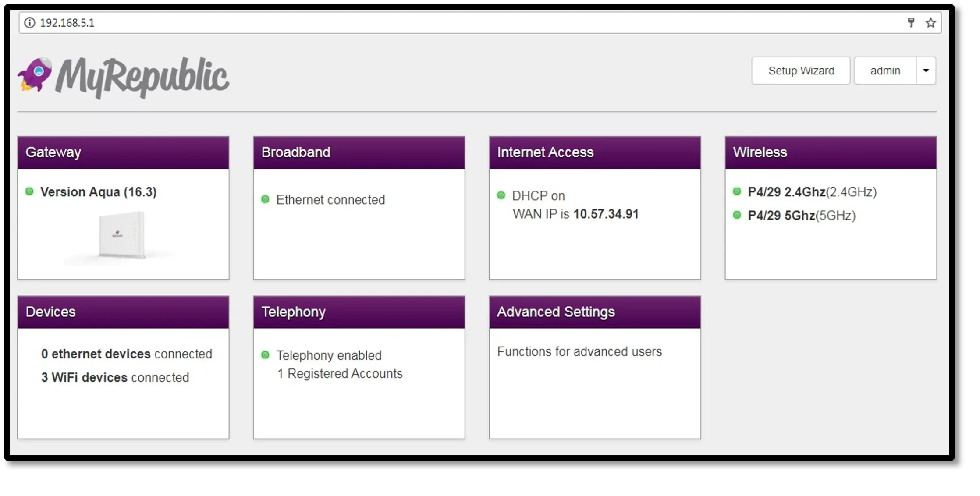Viewport: 980px width, 496px height.
Task: Click the green dot for P4/29 5Ghz network
Action: 737,215
